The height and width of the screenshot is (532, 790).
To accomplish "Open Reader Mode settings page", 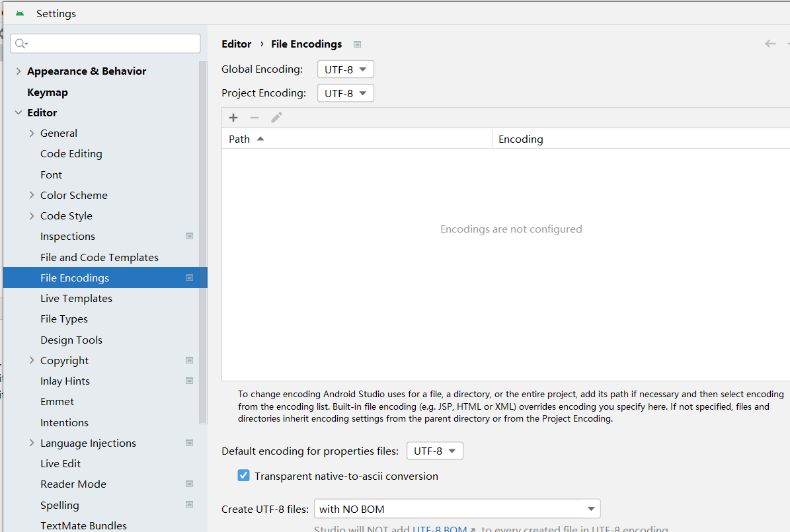I will (x=73, y=484).
